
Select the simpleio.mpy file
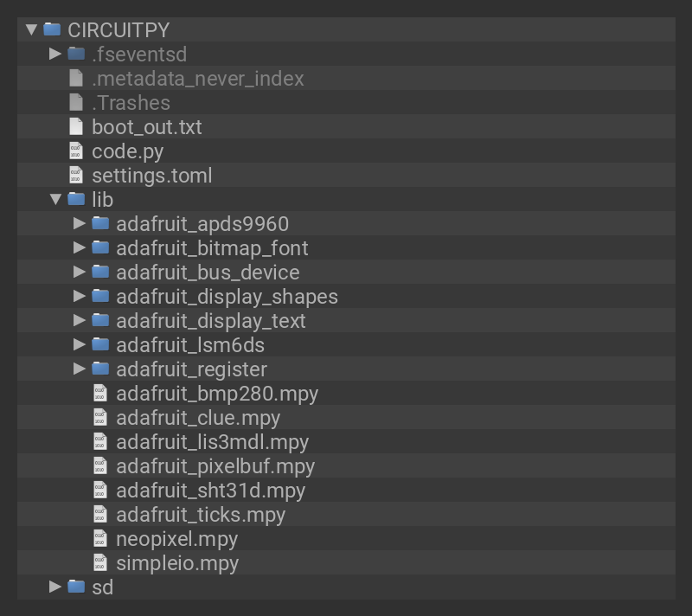[x=177, y=563]
